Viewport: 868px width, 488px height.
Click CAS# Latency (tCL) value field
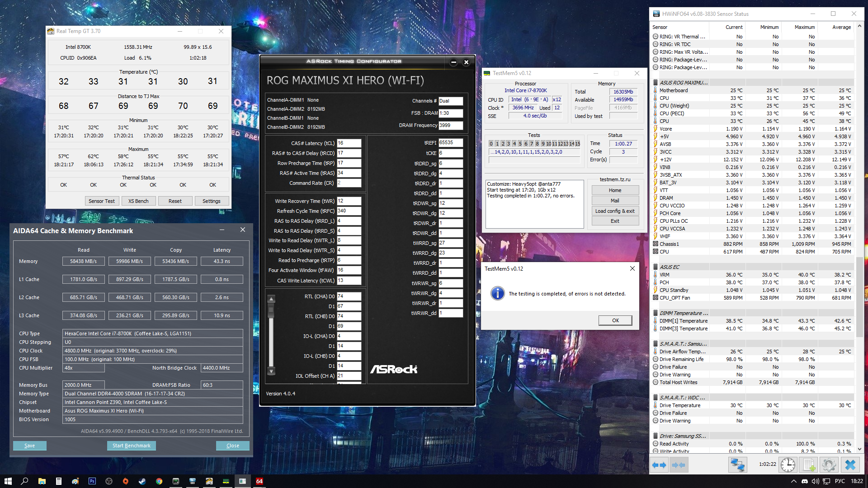click(349, 143)
